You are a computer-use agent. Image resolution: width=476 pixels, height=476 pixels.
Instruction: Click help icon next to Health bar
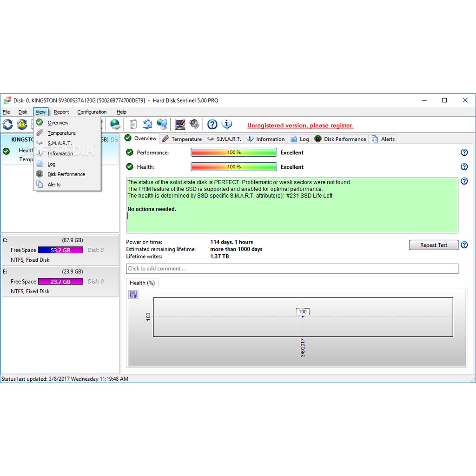[464, 167]
